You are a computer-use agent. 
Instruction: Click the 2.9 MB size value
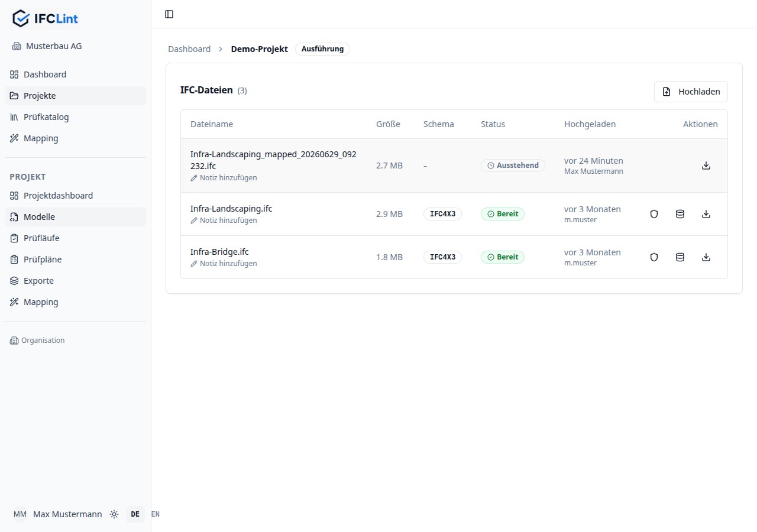pos(389,214)
